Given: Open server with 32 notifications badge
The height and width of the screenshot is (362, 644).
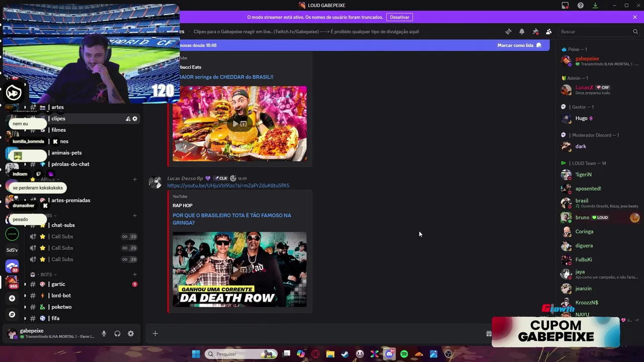Looking at the screenshot, I should (12, 266).
